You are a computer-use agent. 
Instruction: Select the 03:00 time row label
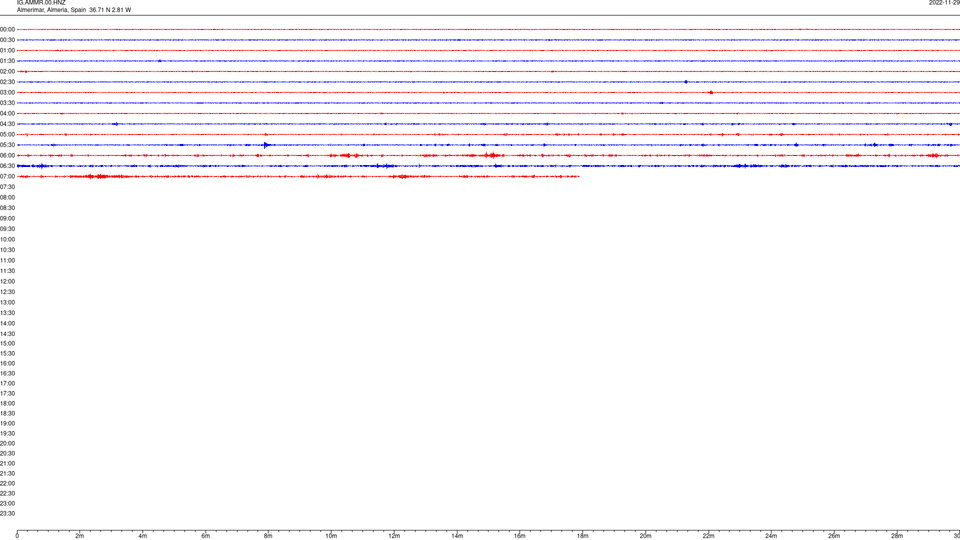[7, 92]
